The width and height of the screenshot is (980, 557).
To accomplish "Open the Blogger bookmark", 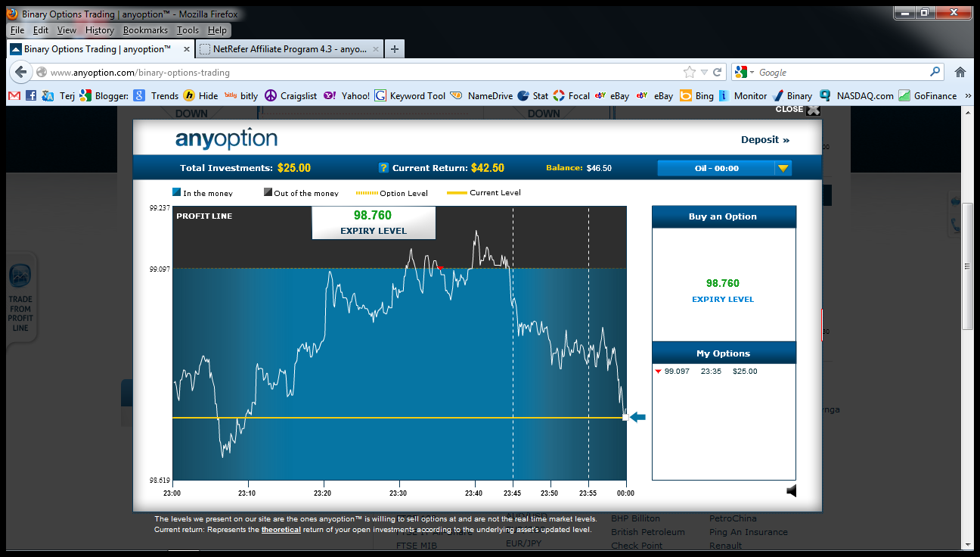I will click(x=104, y=96).
